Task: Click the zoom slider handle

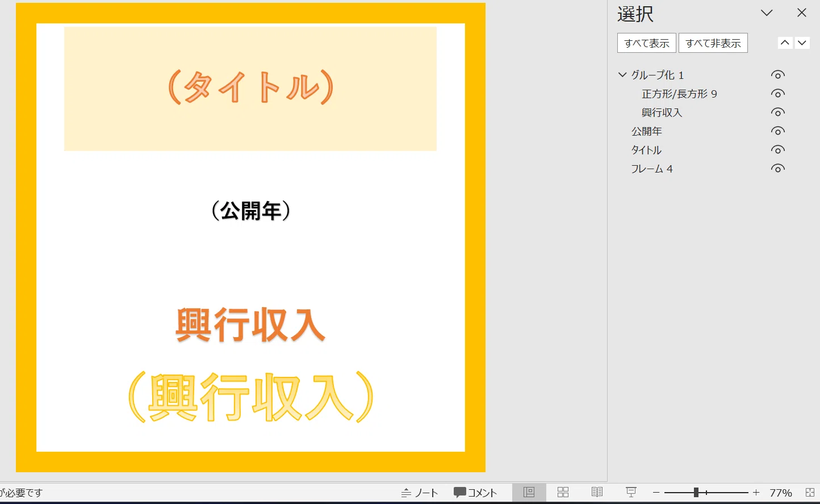Action: (x=696, y=493)
